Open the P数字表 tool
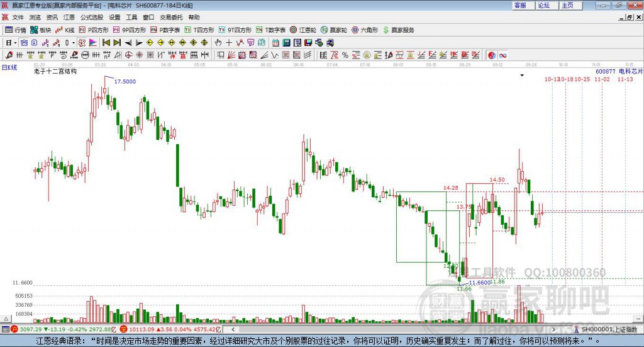 (x=165, y=30)
